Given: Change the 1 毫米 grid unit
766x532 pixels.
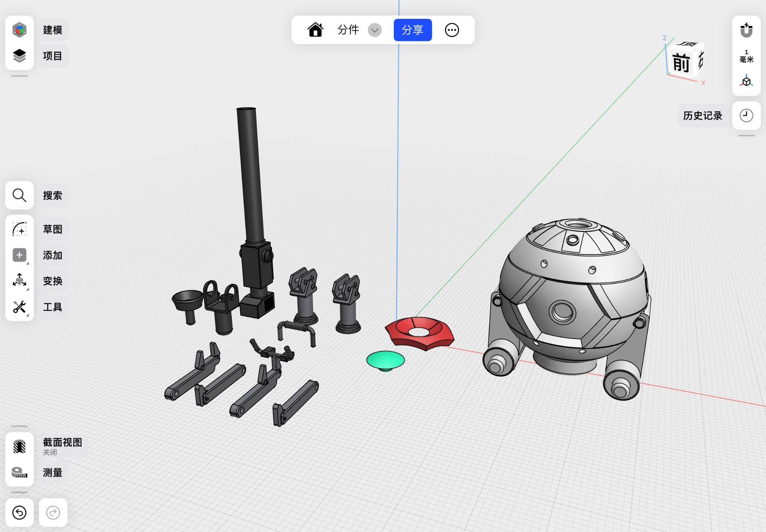Looking at the screenshot, I should coord(746,56).
